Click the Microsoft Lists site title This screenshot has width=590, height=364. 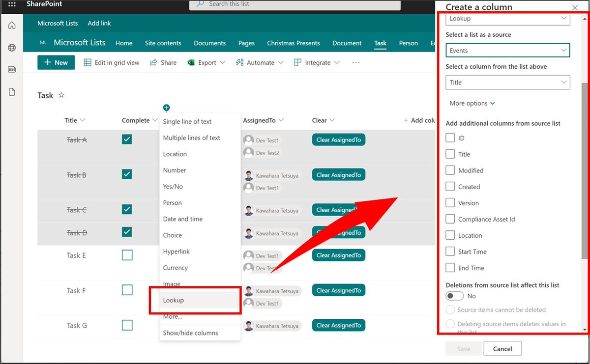(x=80, y=43)
